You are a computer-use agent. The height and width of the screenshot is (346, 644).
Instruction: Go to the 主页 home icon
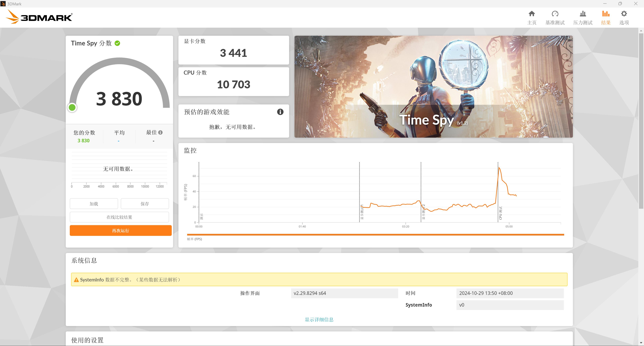click(532, 14)
